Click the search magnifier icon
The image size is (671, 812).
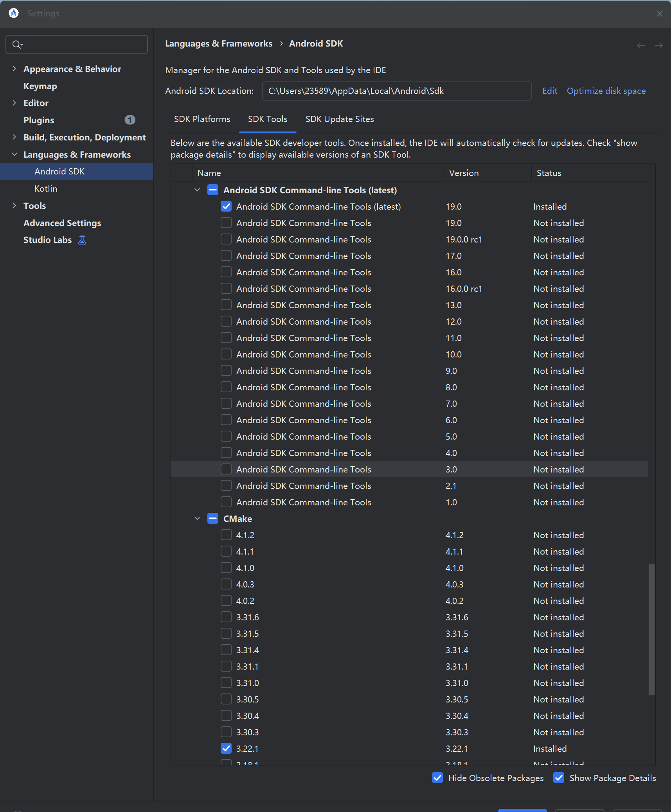click(17, 45)
